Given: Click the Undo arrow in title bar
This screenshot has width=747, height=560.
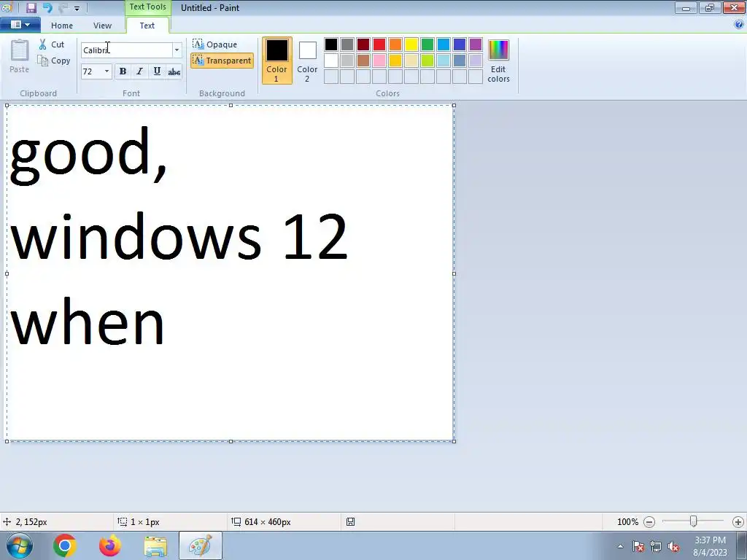Looking at the screenshot, I should (47, 7).
